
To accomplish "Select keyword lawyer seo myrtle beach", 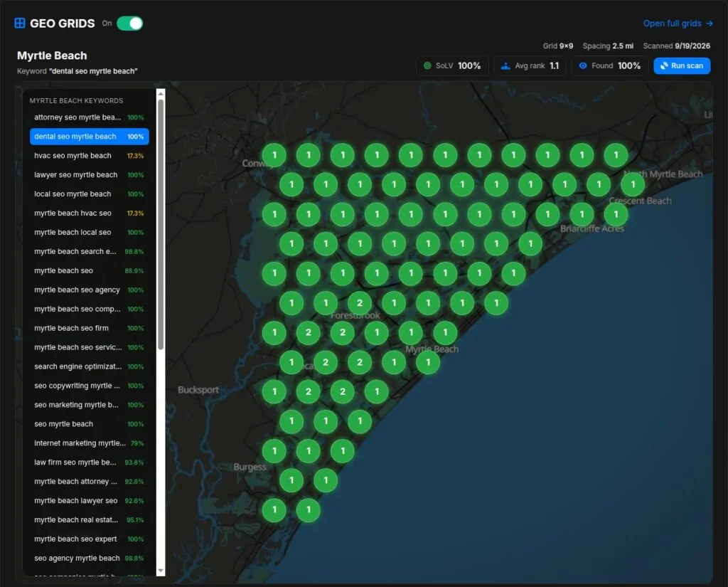I will click(89, 175).
